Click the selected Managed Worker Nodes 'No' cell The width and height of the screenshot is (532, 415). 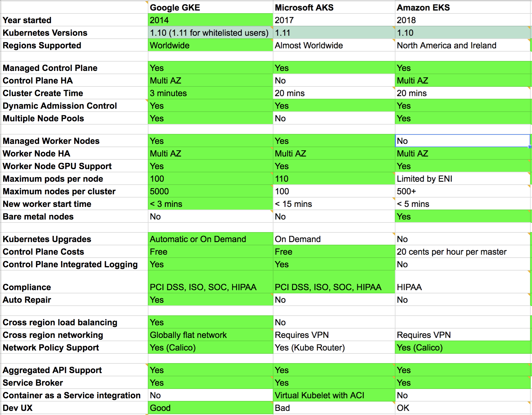463,141
